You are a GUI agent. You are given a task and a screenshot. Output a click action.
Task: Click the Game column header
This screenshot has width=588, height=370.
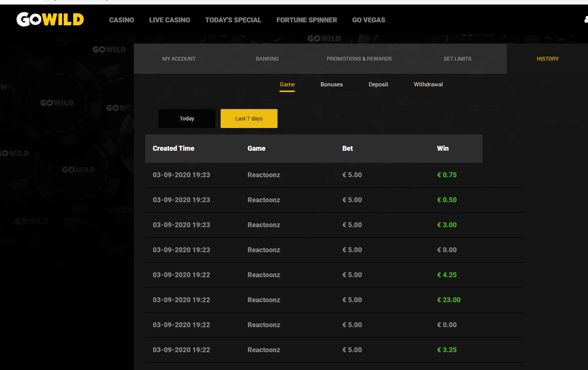pyautogui.click(x=257, y=148)
